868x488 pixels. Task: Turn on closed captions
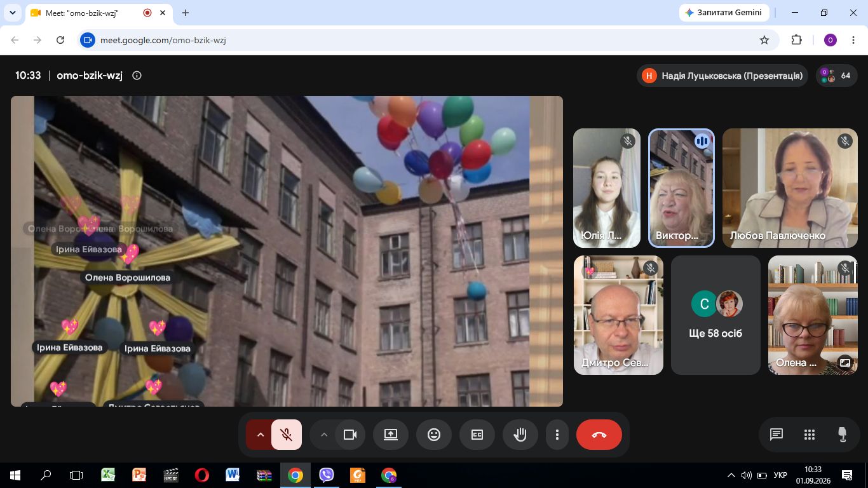(477, 435)
